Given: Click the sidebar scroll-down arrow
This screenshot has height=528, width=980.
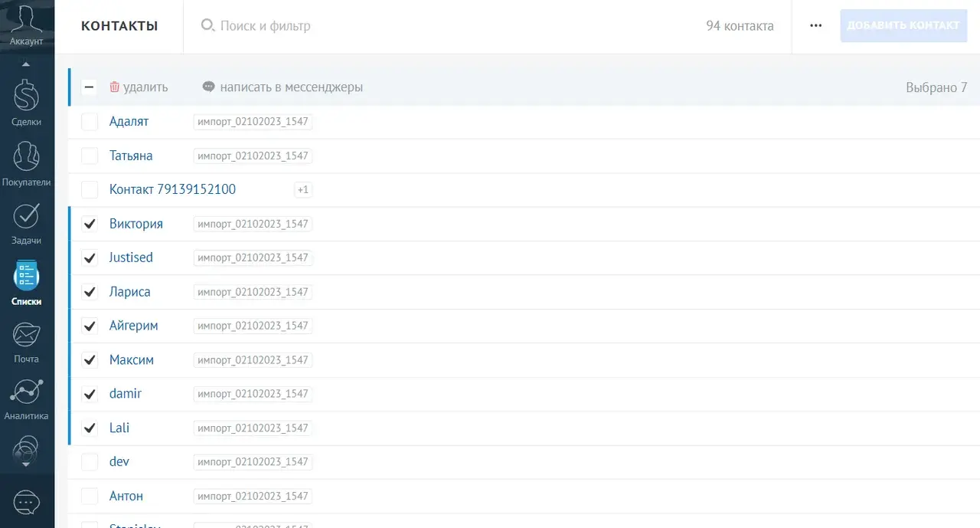Looking at the screenshot, I should [26, 464].
